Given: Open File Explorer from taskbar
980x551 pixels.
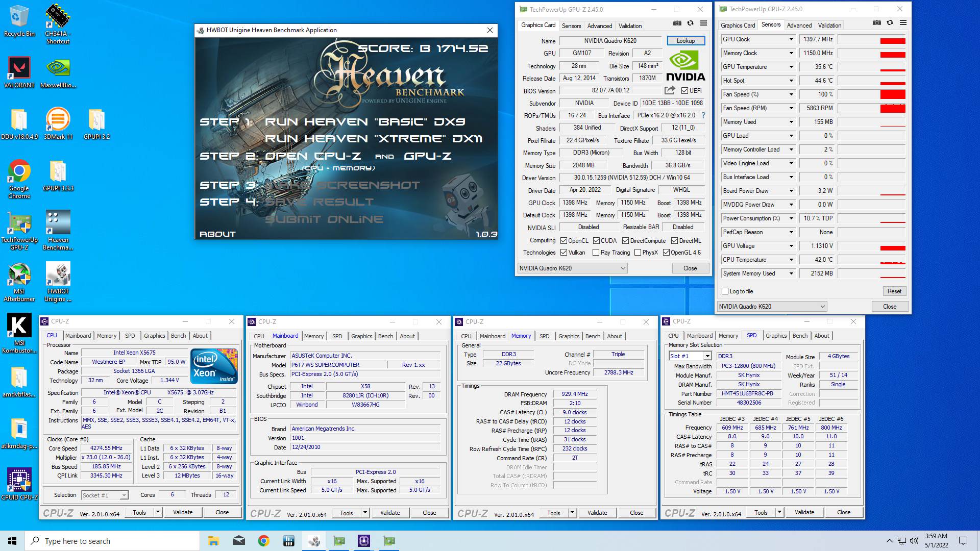Looking at the screenshot, I should pos(213,541).
